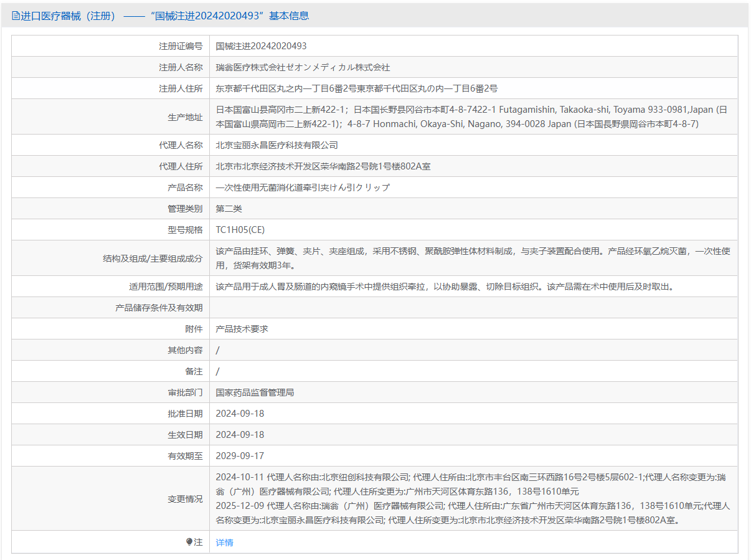The height and width of the screenshot is (560, 751).
Task: Click the 产品储存条件及有效期 label
Action: [x=159, y=308]
